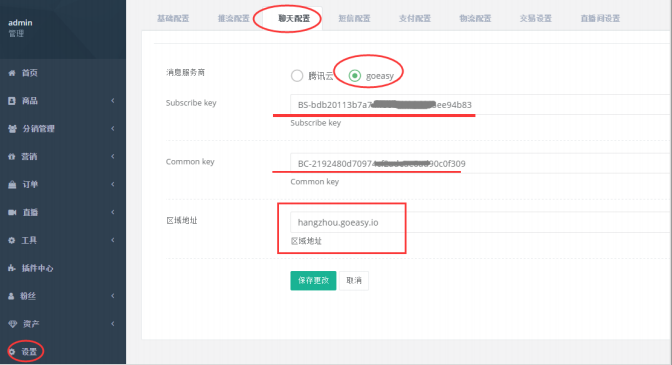Click the puzzle icon for 插件中心
The width and height of the screenshot is (672, 365).
point(12,268)
